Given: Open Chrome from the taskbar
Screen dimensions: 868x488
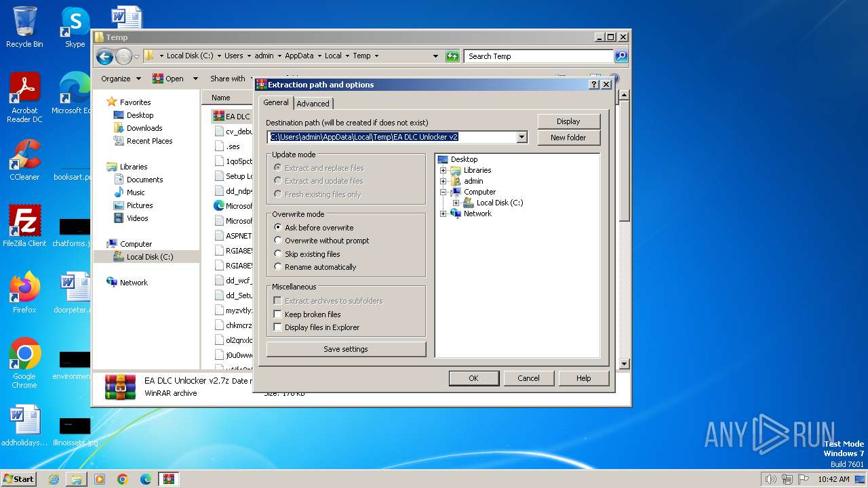Looking at the screenshot, I should point(123,479).
